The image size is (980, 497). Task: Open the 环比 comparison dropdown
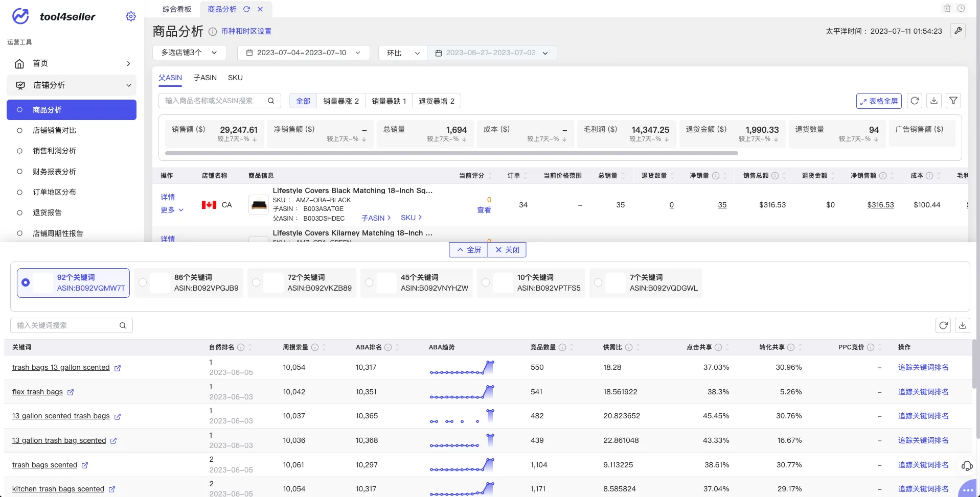tap(403, 53)
